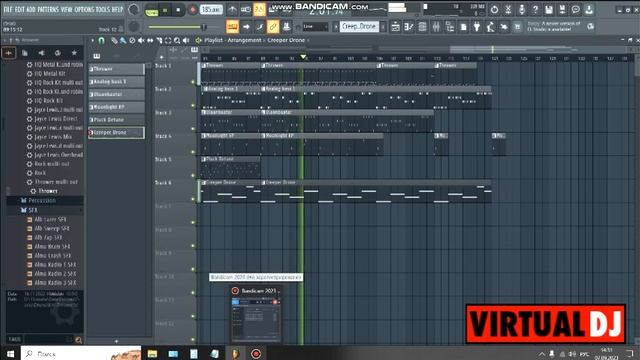Select Analog bass 1 in picker

click(116, 82)
